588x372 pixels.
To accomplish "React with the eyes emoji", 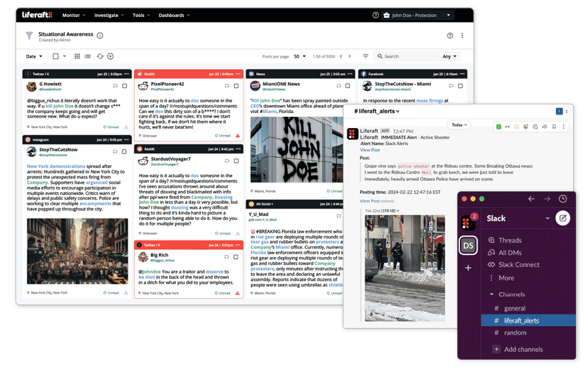I will (x=508, y=127).
